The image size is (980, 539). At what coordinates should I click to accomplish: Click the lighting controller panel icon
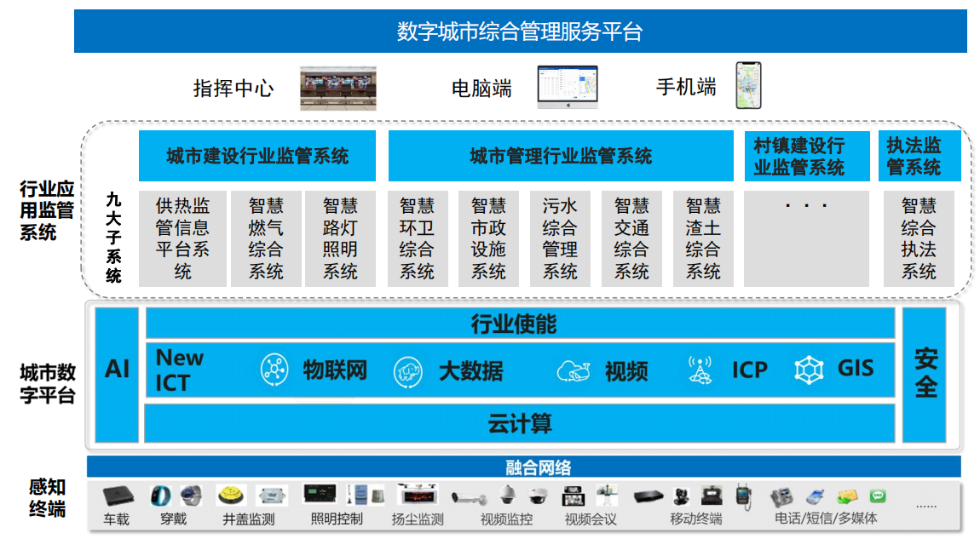320,494
